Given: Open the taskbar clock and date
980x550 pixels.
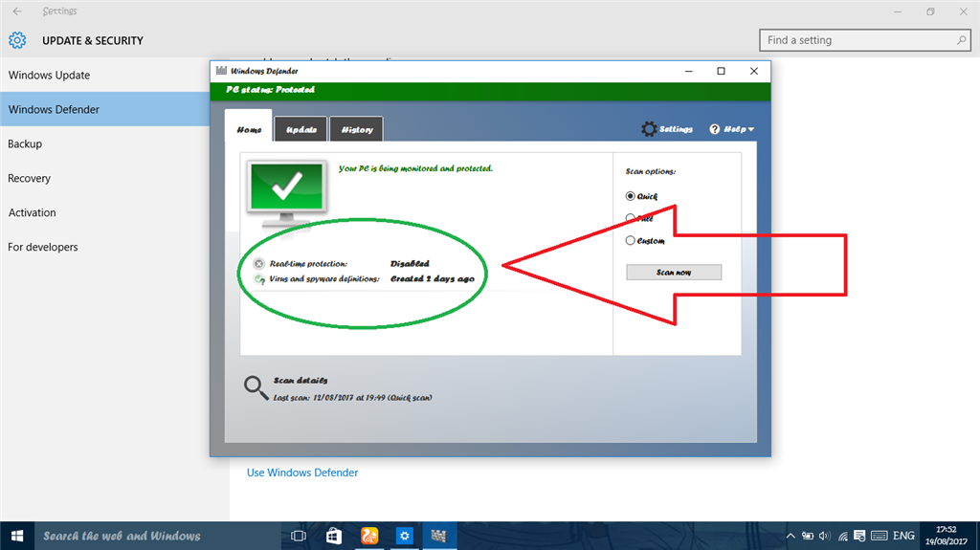Looking at the screenshot, I should click(947, 536).
